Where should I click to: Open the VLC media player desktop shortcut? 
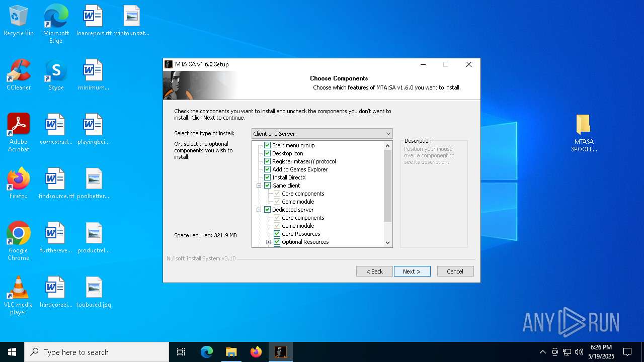pyautogui.click(x=19, y=296)
